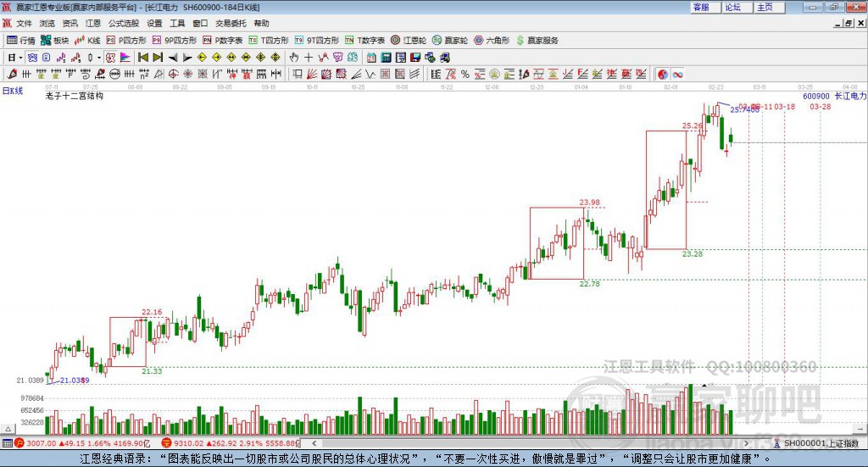Image resolution: width=868 pixels, height=467 pixels.
Task: Select the red target circle tool
Action: click(173, 74)
